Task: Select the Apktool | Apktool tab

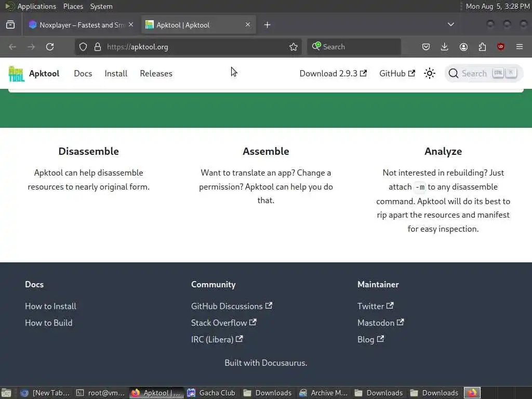Action: [x=198, y=25]
